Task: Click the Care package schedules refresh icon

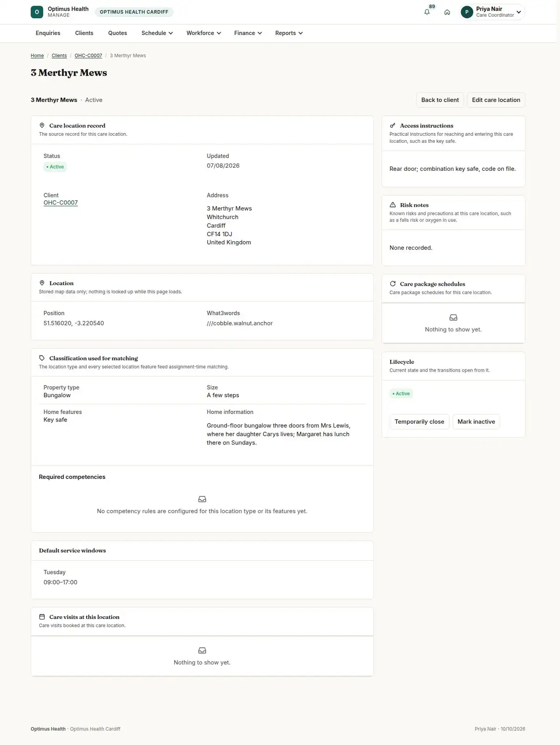Action: tap(392, 284)
